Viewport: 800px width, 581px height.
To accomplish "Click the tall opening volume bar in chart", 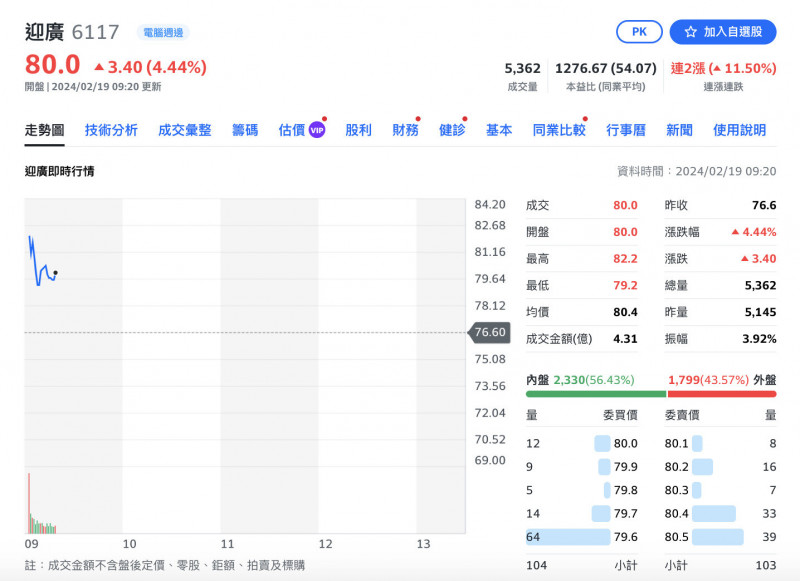I will (x=29, y=503).
